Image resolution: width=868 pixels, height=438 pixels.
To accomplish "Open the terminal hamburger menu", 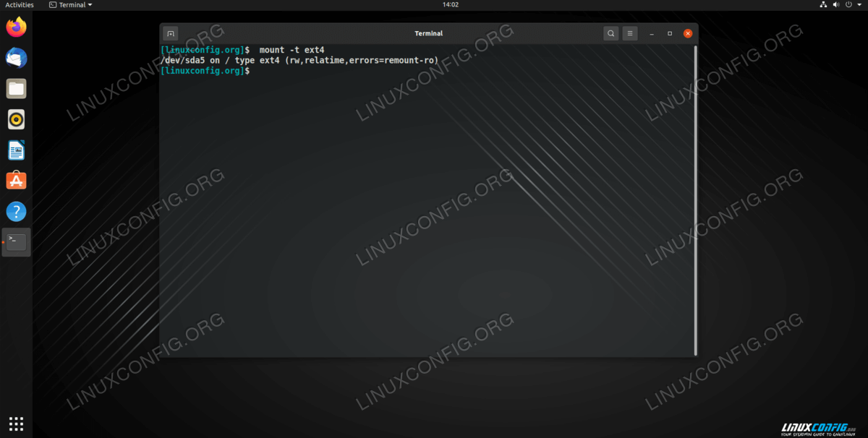I will (x=630, y=33).
